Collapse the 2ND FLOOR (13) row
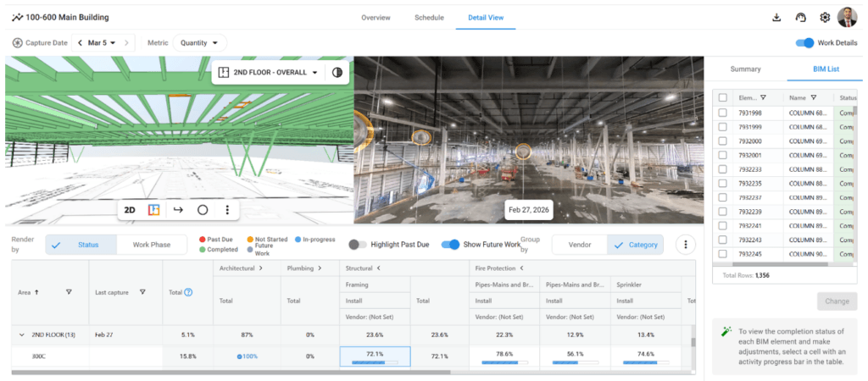 click(x=22, y=334)
